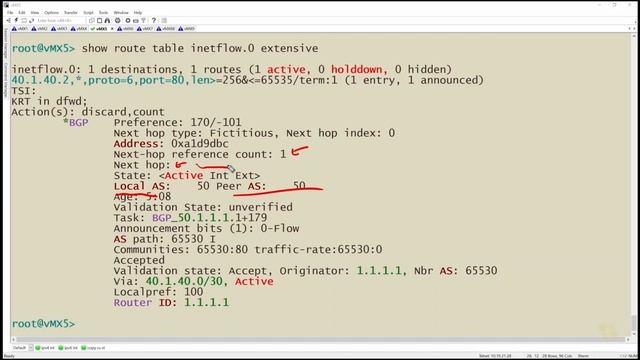Image resolution: width=640 pixels, height=360 pixels.
Task: Focus the Enter host input field
Action: pos(60,20)
